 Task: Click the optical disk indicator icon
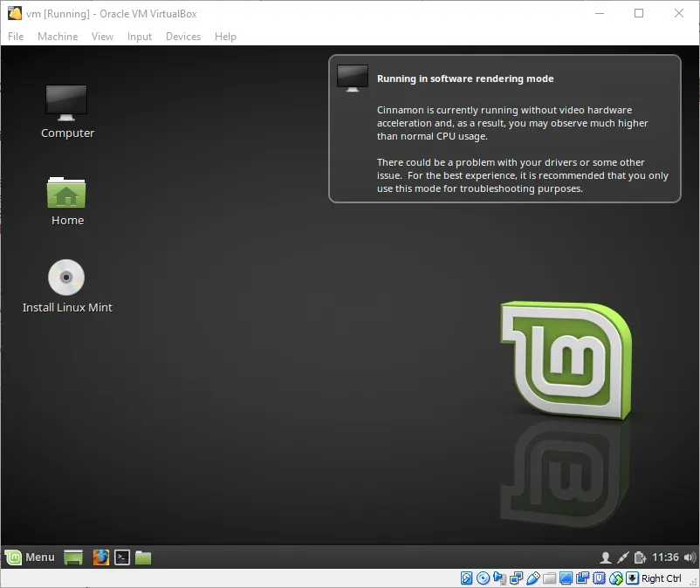point(483,578)
